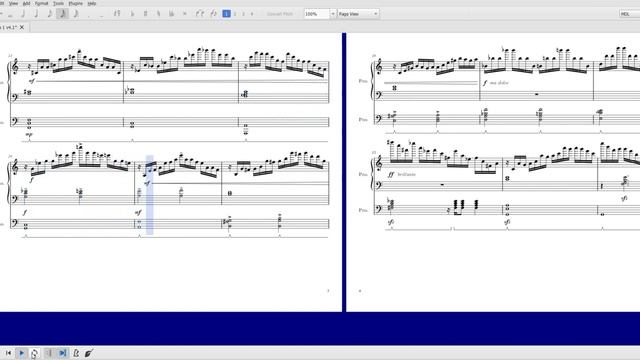This screenshot has width=640, height=360.
Task: Open the Format menu
Action: tap(42, 3)
